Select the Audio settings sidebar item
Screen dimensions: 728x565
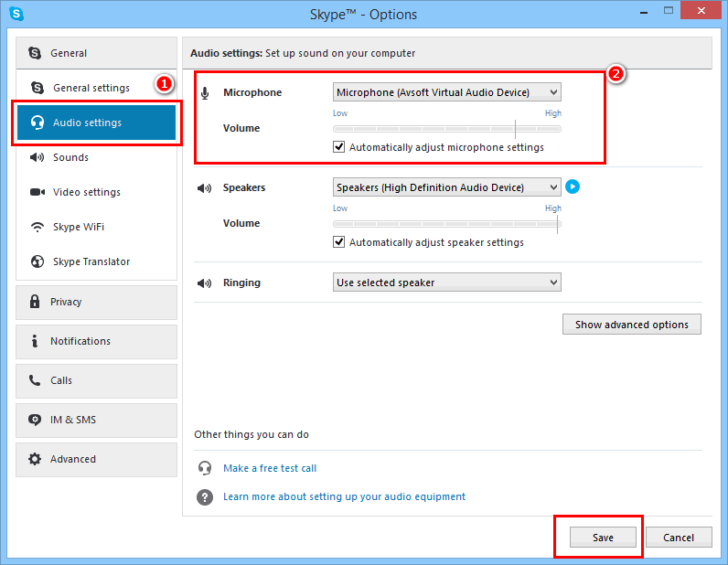(x=97, y=123)
